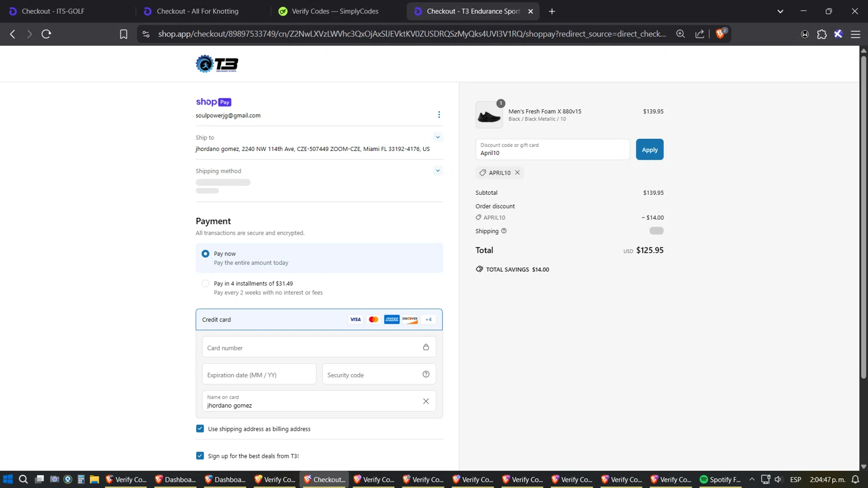
Task: Open the tab search chevron in the title bar
Action: point(780,11)
